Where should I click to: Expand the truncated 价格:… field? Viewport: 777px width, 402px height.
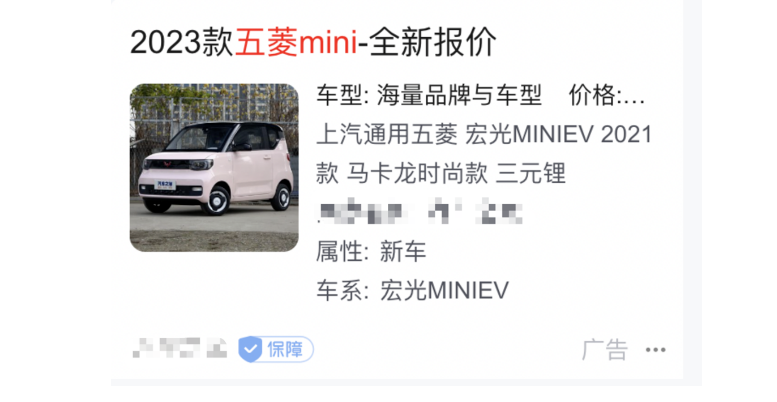[607, 95]
